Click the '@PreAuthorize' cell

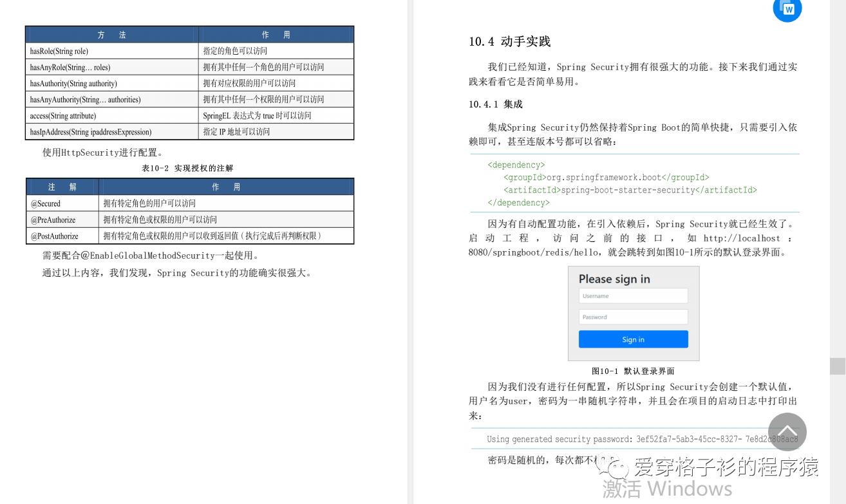coord(62,219)
